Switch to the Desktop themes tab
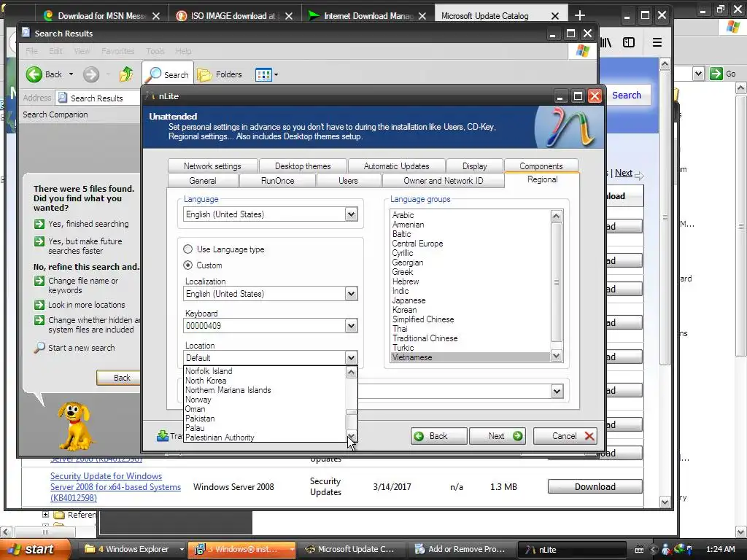This screenshot has height=560, width=747. coord(303,166)
